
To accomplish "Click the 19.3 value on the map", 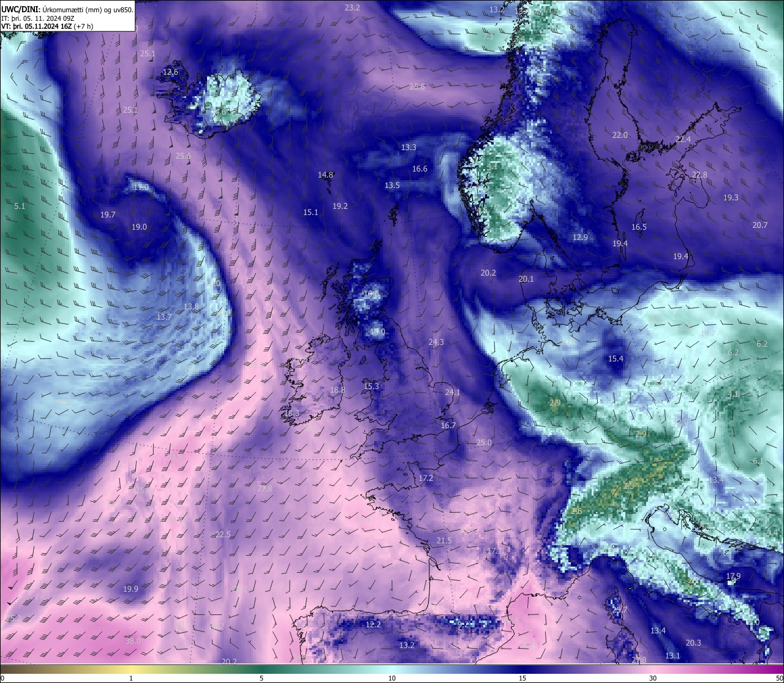I will (731, 197).
